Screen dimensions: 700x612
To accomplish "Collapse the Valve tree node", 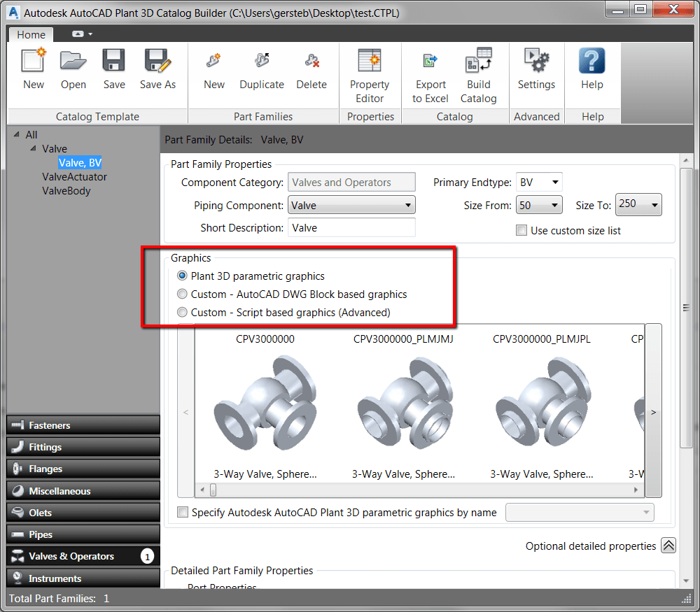I will point(33,148).
